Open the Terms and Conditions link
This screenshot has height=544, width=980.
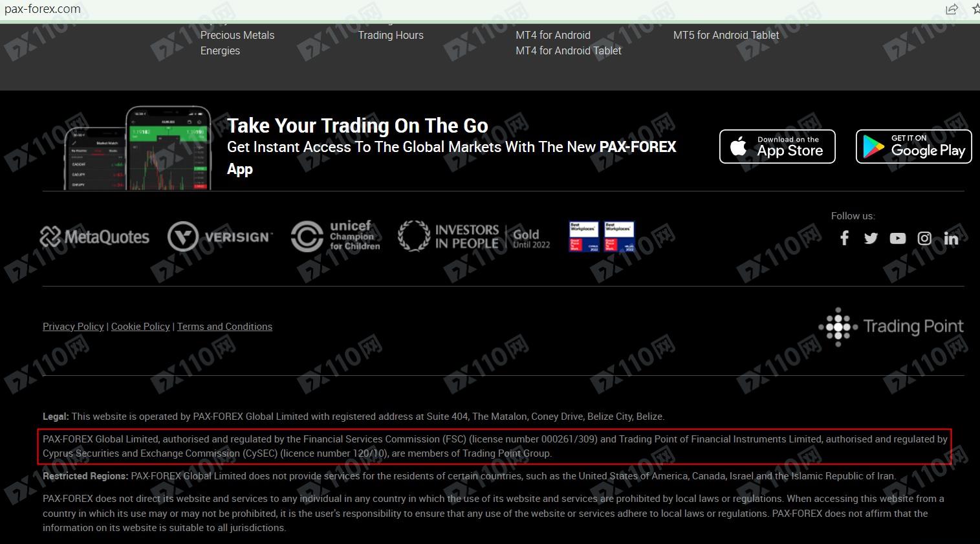pyautogui.click(x=224, y=327)
